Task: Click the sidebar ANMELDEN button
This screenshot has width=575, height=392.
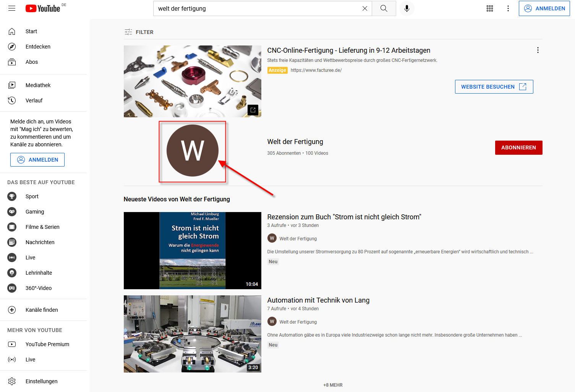Action: tap(37, 160)
